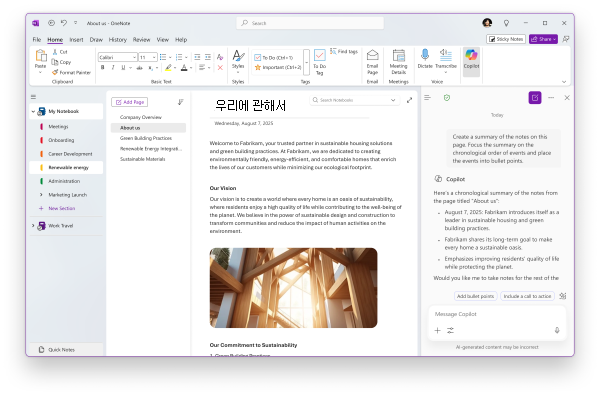Apply bulleted list formatting
The width and height of the screenshot is (600, 395).
pos(163,57)
